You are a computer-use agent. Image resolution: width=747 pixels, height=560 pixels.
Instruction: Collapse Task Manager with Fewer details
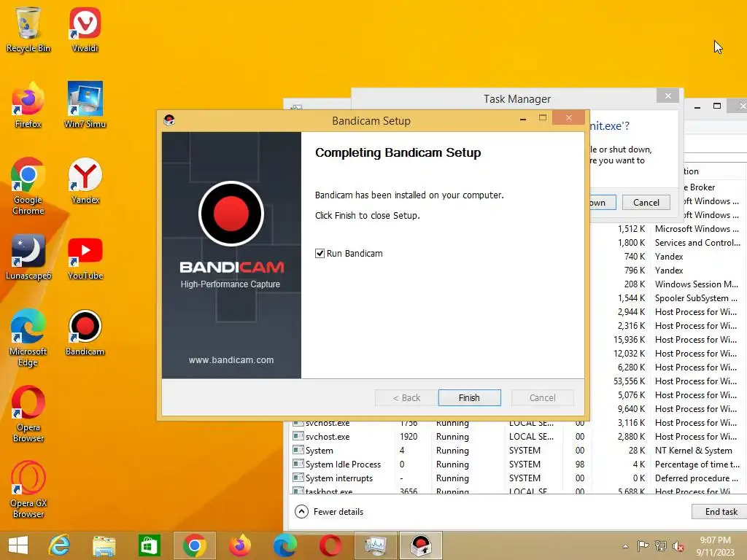[x=329, y=511]
